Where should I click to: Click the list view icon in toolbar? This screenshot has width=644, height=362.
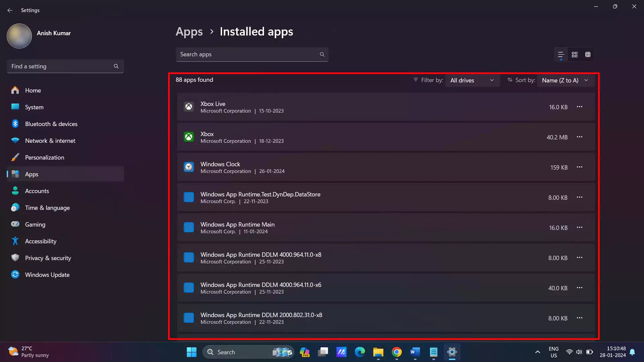(x=560, y=54)
